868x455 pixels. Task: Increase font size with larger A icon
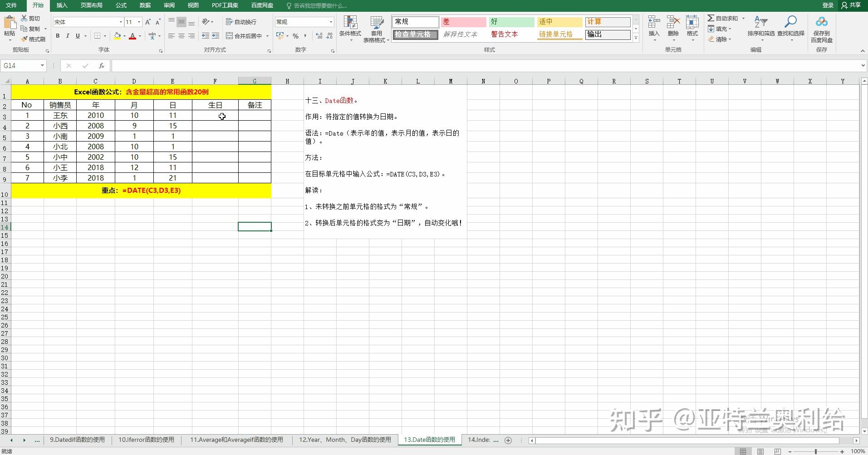tap(148, 22)
